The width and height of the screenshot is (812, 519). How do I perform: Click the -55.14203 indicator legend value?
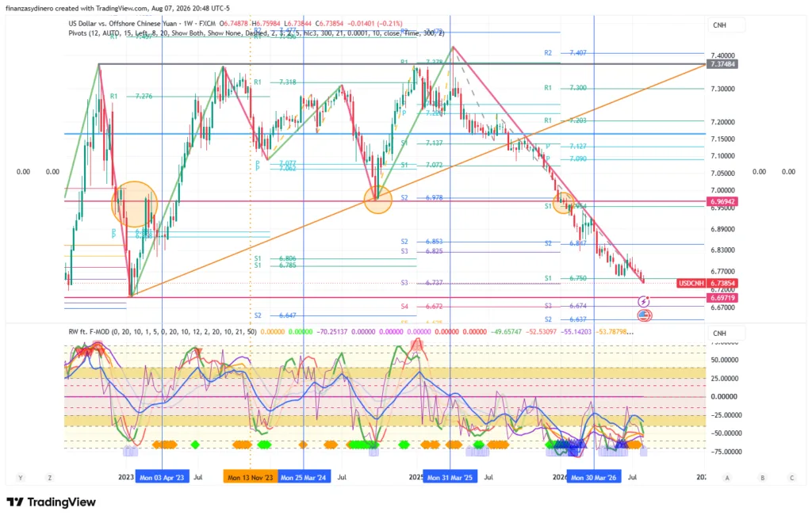(x=576, y=332)
